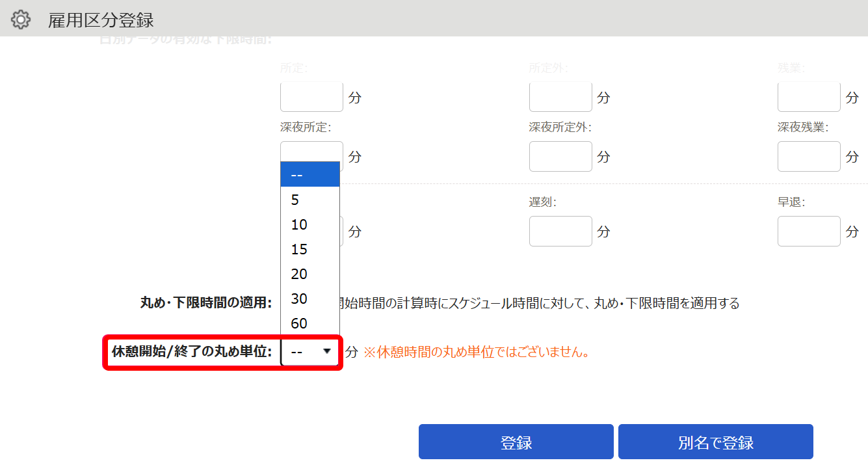The width and height of the screenshot is (868, 467).
Task: Focus the 所定外 minutes input field
Action: pyautogui.click(x=560, y=97)
